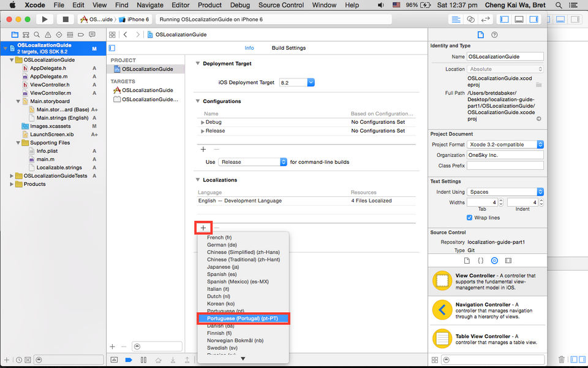Open the Debug navigator

(70, 34)
